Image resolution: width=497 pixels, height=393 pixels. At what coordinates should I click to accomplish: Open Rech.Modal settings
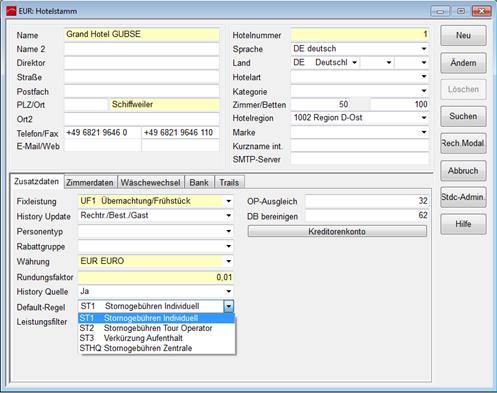[x=463, y=143]
